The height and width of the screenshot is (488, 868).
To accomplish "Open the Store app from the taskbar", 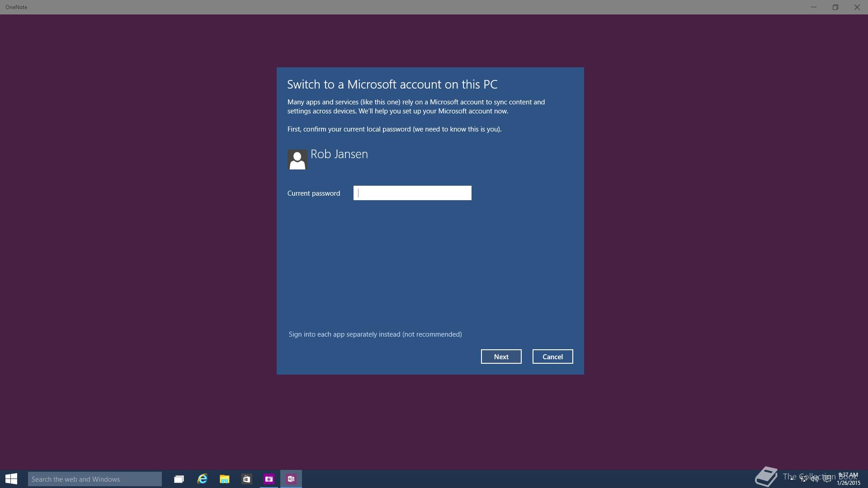I will click(x=247, y=479).
